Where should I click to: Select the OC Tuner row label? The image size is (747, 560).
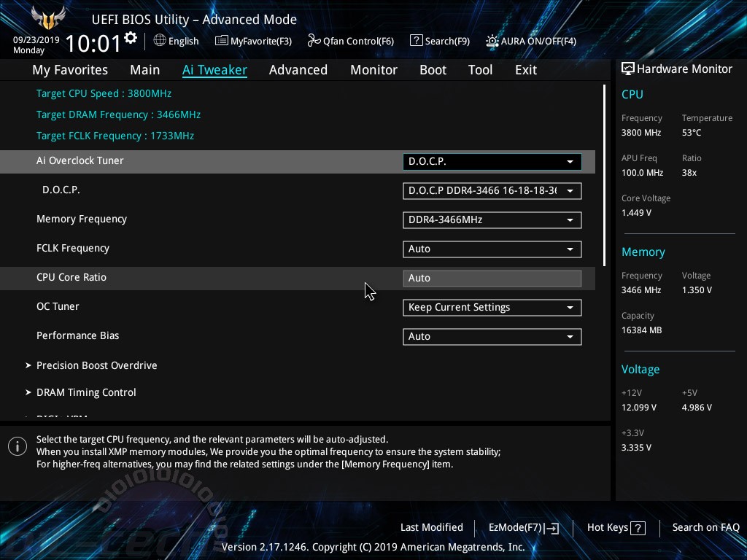tap(58, 306)
